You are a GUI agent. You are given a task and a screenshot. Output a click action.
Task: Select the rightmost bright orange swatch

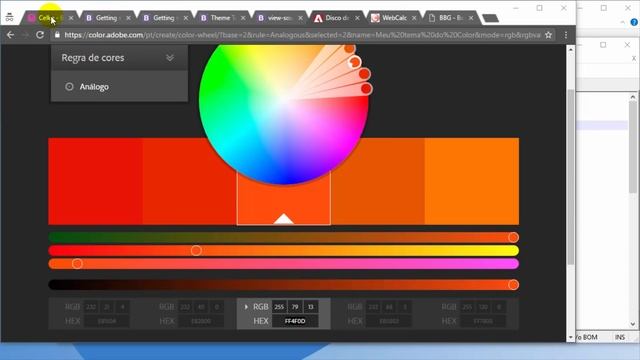(x=472, y=181)
